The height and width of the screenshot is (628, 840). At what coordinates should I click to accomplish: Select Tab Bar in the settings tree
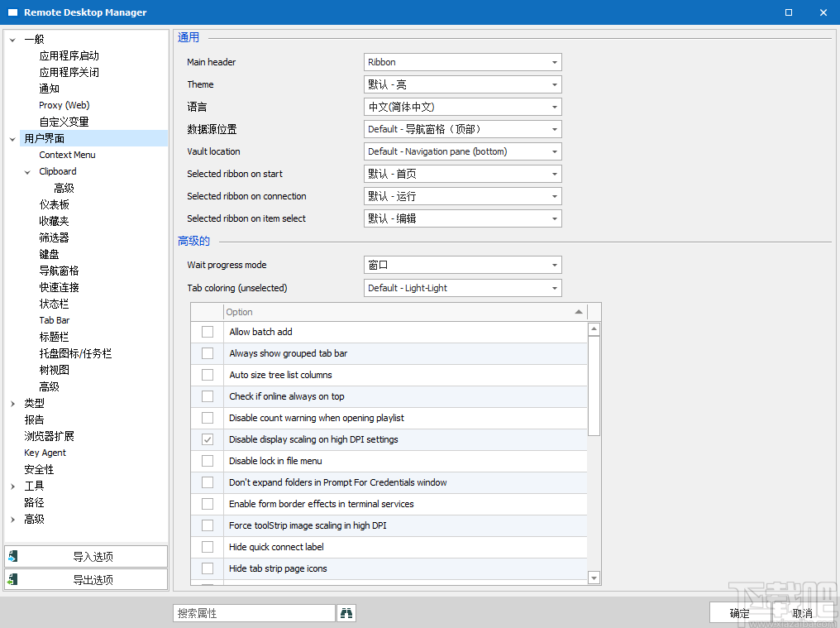55,319
